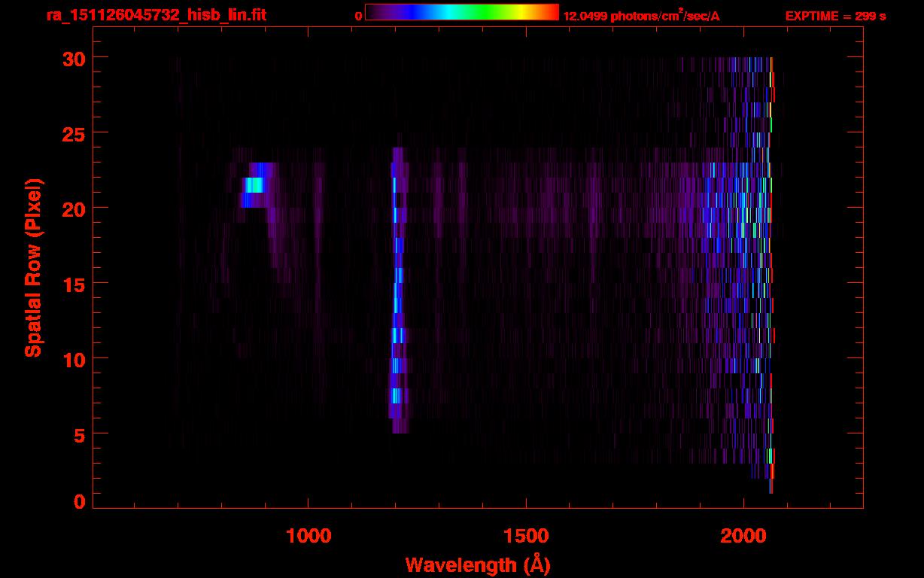Viewport: 924px width, 578px height.
Task: Click the y-axis tick label 0
Action: click(79, 501)
